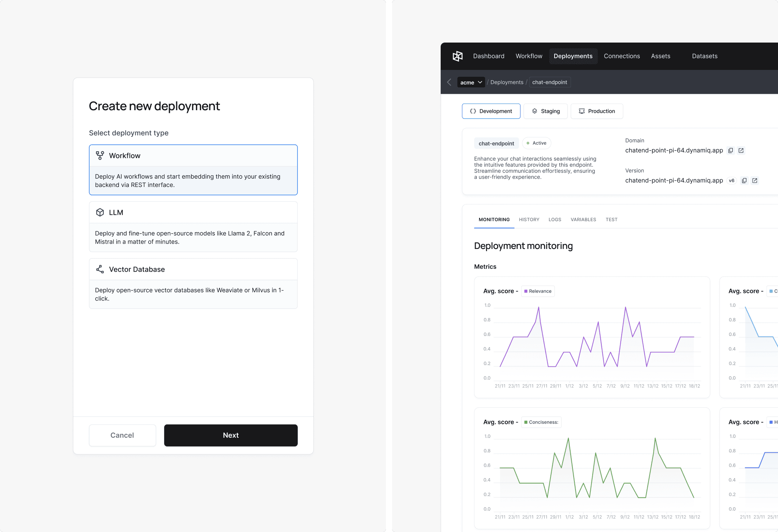Click the LLM cube icon

pyautogui.click(x=100, y=212)
